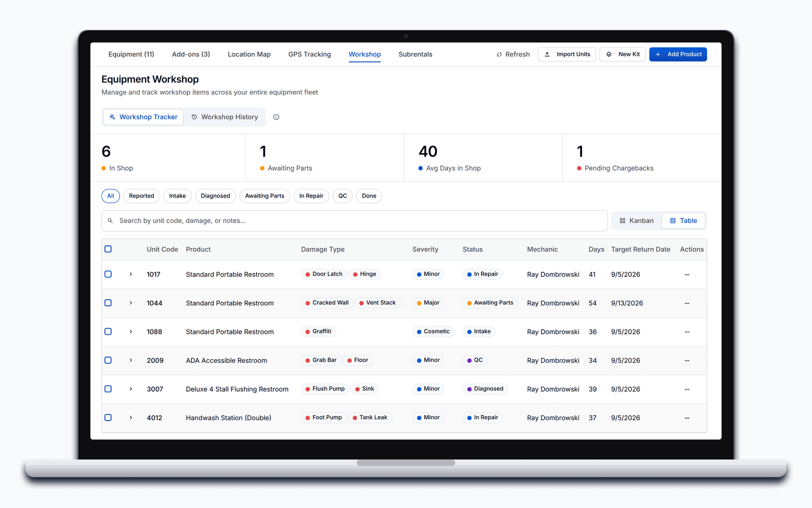This screenshot has width=812, height=508.
Task: Open the Equipment (11) tab
Action: click(131, 54)
